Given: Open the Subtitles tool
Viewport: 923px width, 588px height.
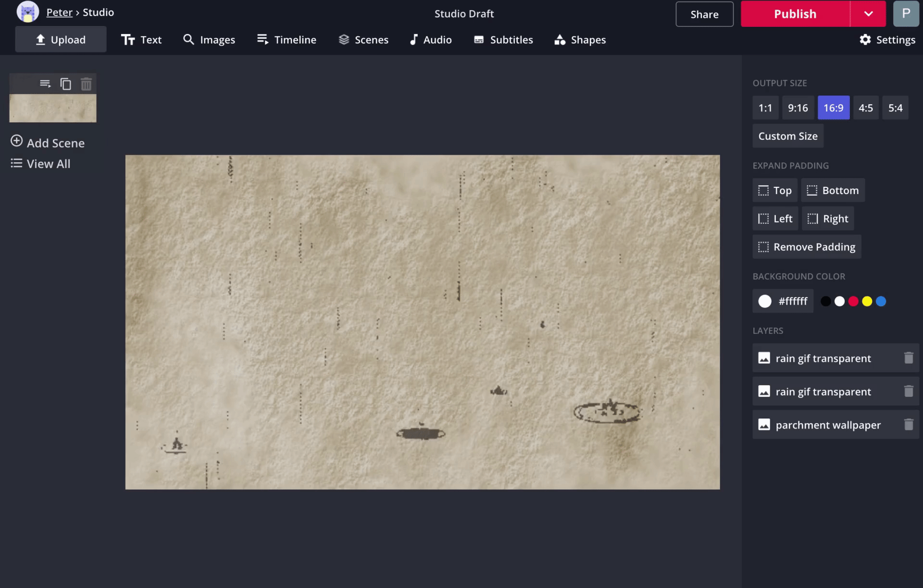Looking at the screenshot, I should pyautogui.click(x=503, y=40).
